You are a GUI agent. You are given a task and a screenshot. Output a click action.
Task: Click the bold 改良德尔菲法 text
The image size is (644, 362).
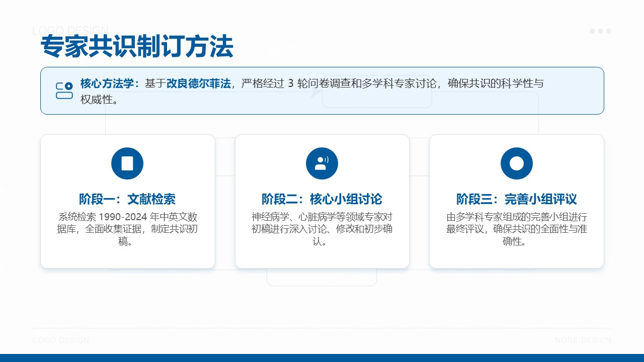point(199,83)
